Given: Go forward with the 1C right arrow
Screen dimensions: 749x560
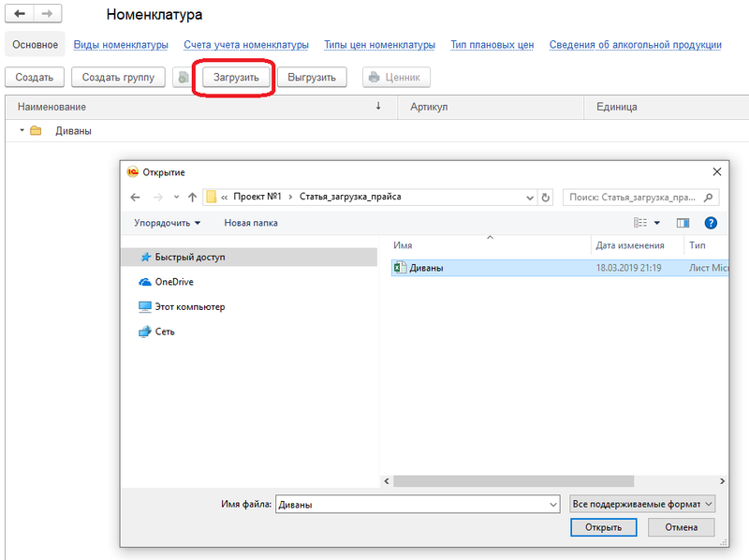Looking at the screenshot, I should point(48,13).
